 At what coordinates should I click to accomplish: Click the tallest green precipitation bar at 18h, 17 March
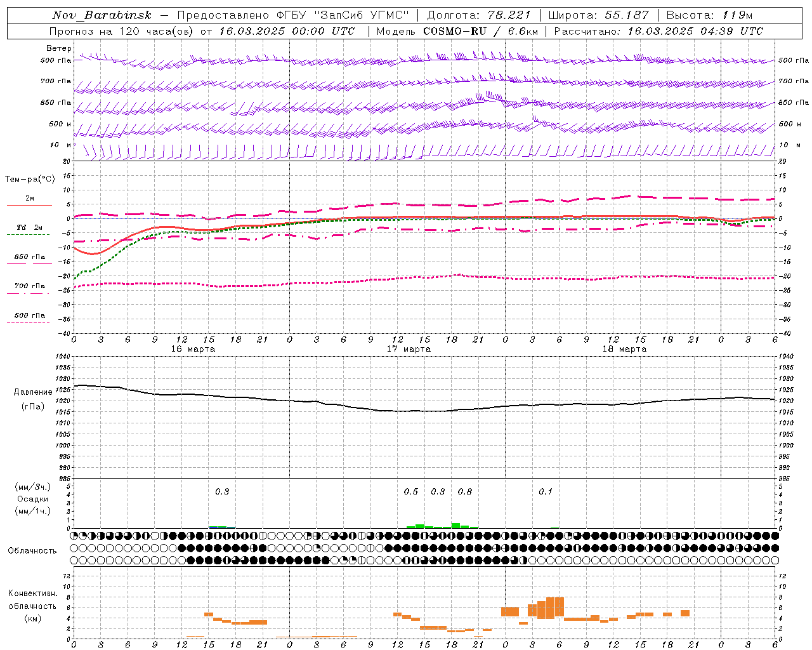point(455,526)
